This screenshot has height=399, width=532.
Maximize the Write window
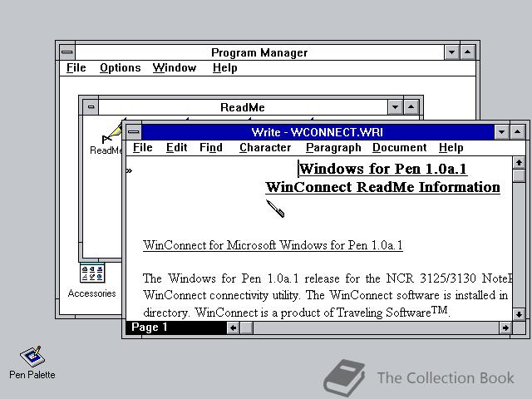point(517,132)
